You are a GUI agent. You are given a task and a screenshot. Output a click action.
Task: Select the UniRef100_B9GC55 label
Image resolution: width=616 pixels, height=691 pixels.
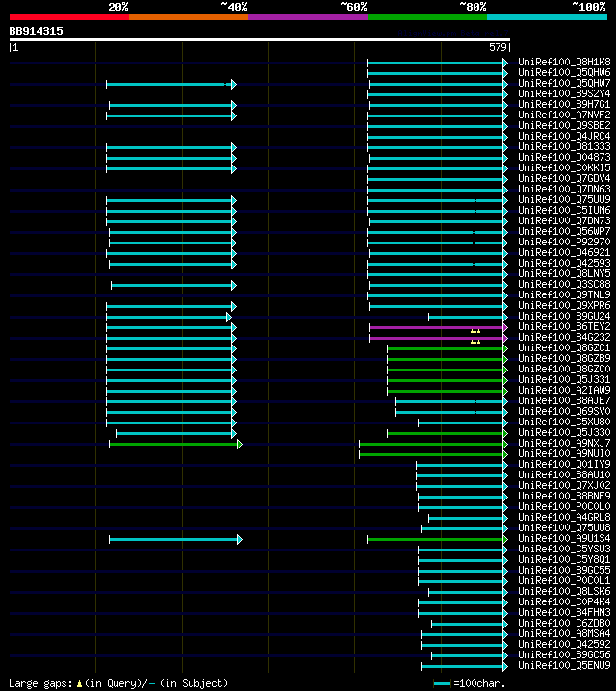point(564,570)
